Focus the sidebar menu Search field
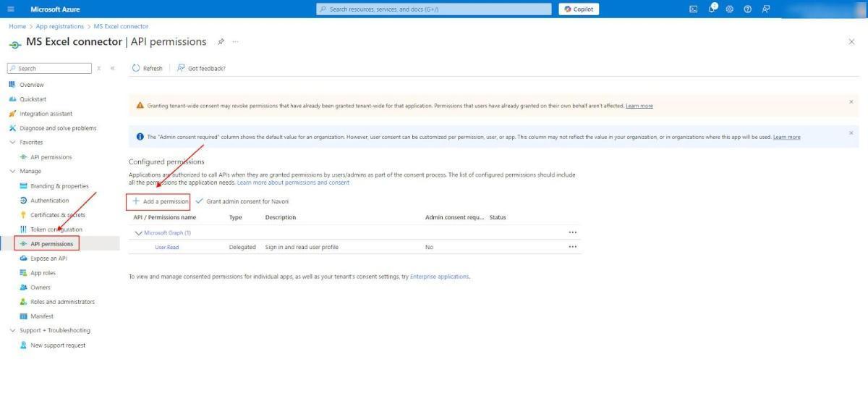Viewport: 868px width, 412px height. click(x=49, y=68)
